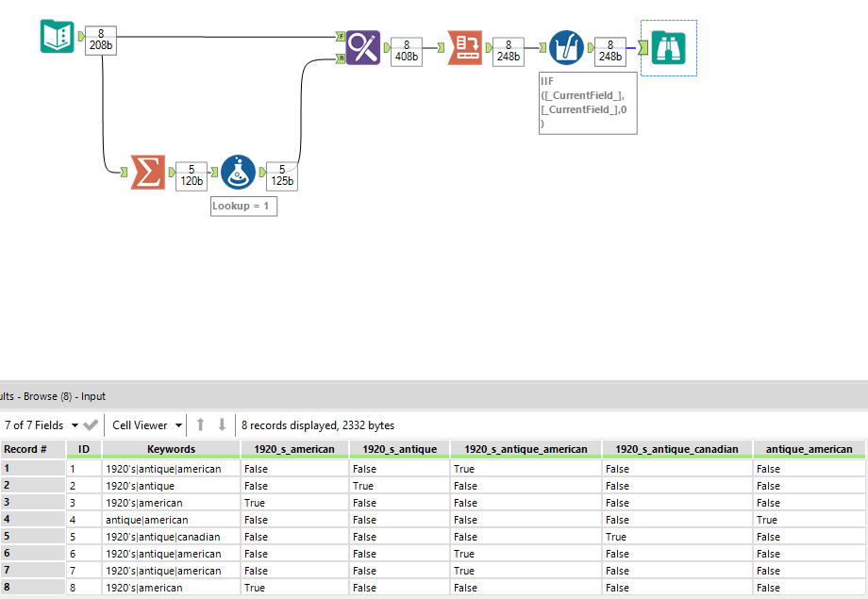Image resolution: width=868 pixels, height=599 pixels.
Task: Select the Record # column header
Action: (33, 449)
